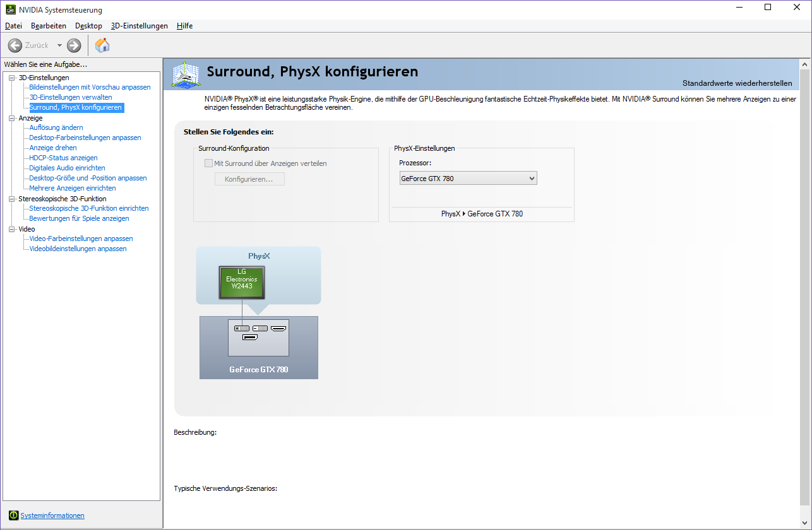Click Standardwerte wiederherstellen link
Viewport: 812px width, 530px height.
(737, 83)
